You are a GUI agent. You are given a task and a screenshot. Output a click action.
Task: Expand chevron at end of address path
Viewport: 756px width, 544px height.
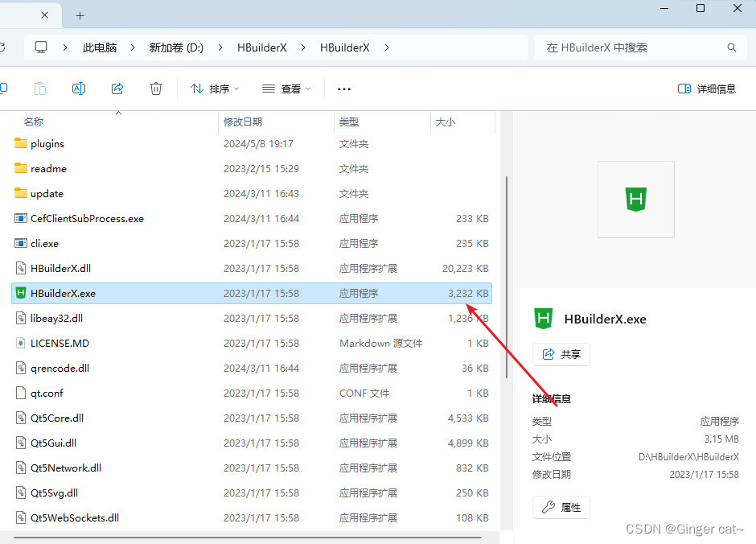pos(387,47)
